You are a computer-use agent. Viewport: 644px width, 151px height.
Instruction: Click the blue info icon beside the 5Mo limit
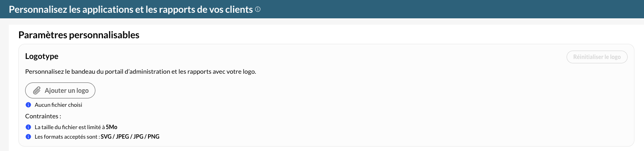(28, 127)
